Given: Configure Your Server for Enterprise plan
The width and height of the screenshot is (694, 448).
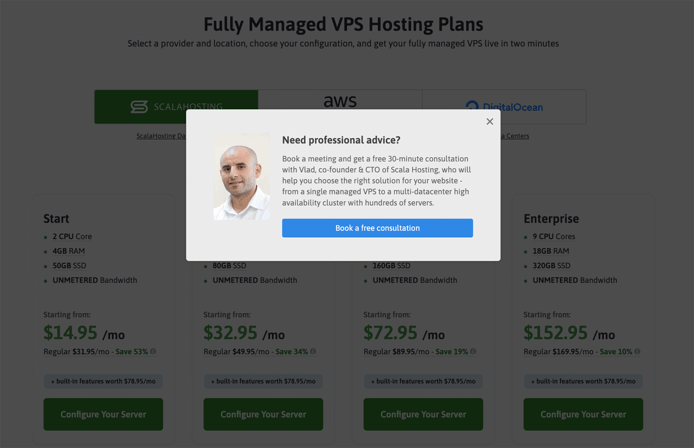Looking at the screenshot, I should pos(583,414).
